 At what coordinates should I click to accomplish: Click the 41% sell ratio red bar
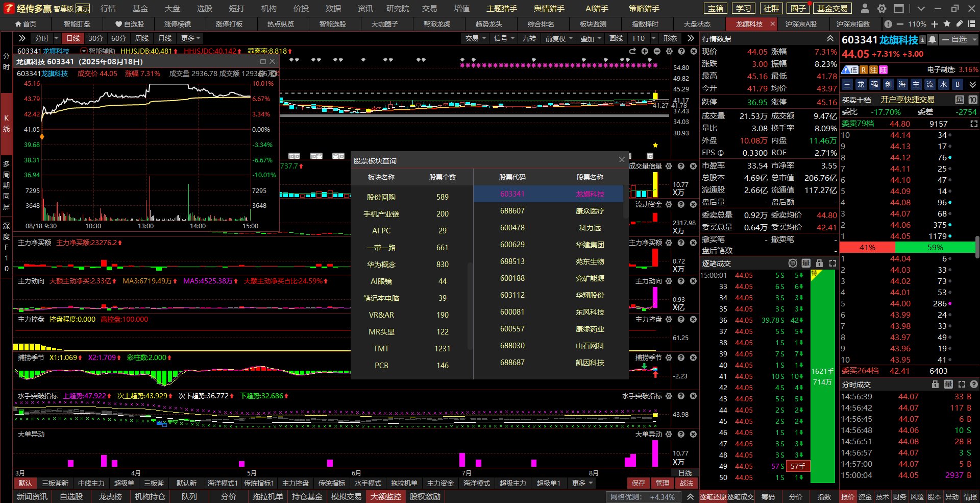pyautogui.click(x=867, y=247)
